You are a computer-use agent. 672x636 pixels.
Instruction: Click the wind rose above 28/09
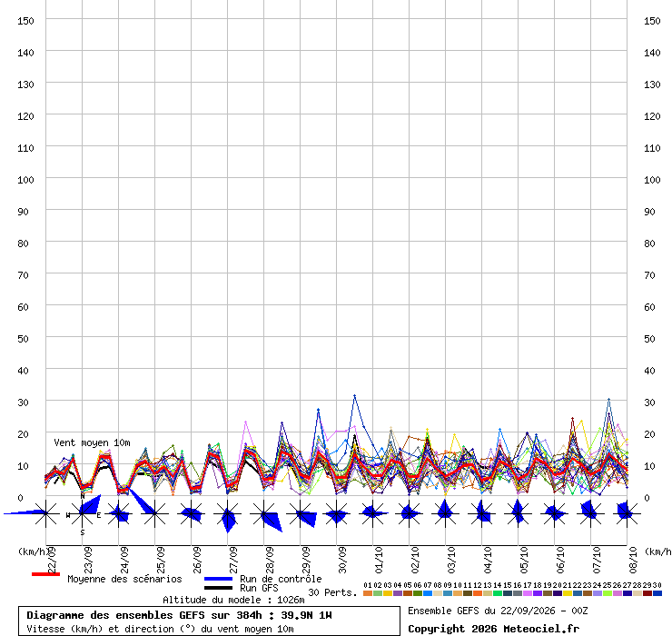(264, 513)
